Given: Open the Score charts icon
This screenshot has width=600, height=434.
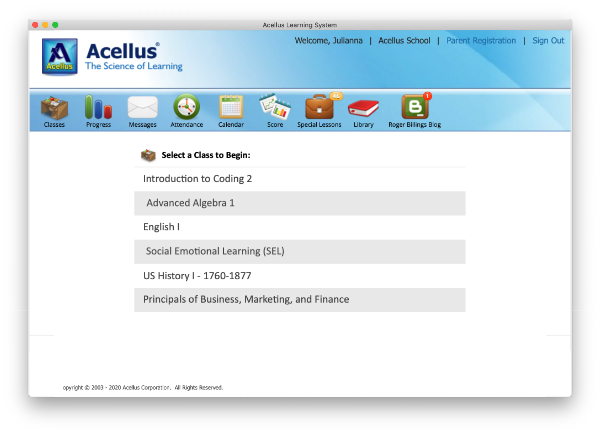Looking at the screenshot, I should coord(275,106).
